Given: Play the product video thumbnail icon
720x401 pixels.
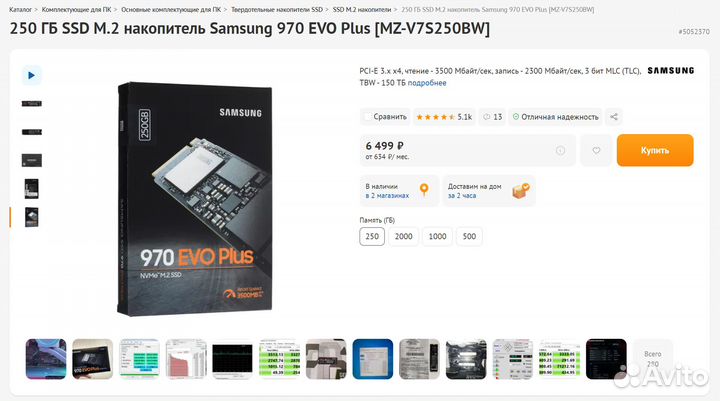Looking at the screenshot, I should 31,75.
